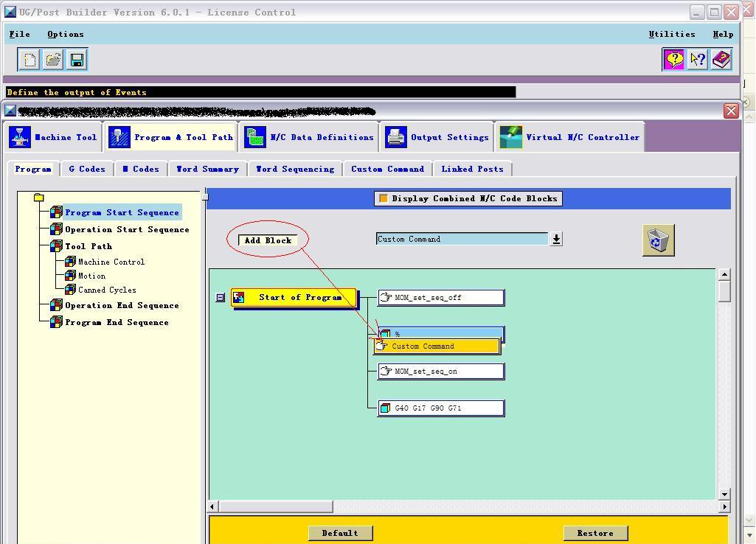Viewport: 756px width, 544px height.
Task: Click the Output Settings printer icon
Action: [x=396, y=137]
